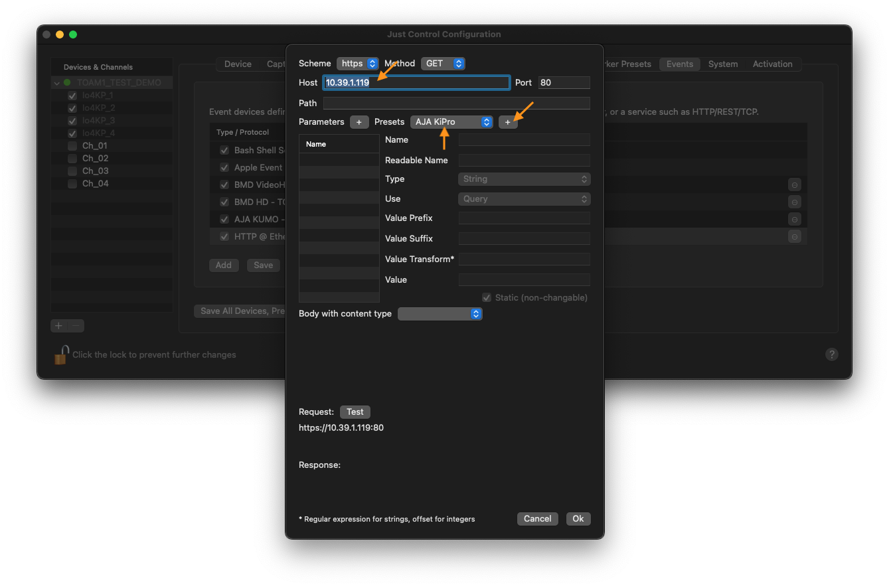
Task: Add a device with the plus button
Action: [x=59, y=326]
